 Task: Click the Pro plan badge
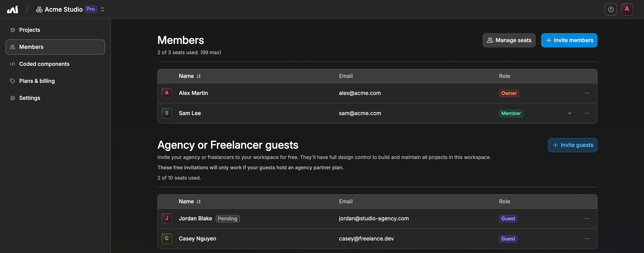tap(91, 9)
